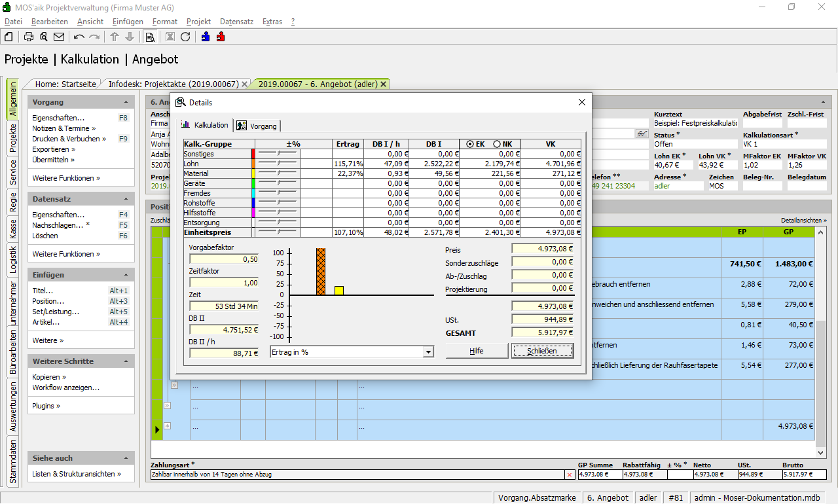Click the email envelope toolbar icon

(x=59, y=37)
